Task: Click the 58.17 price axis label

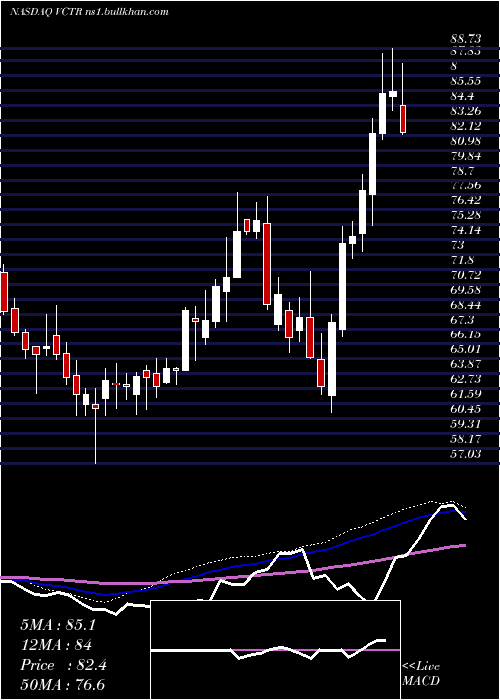Action: tap(466, 439)
